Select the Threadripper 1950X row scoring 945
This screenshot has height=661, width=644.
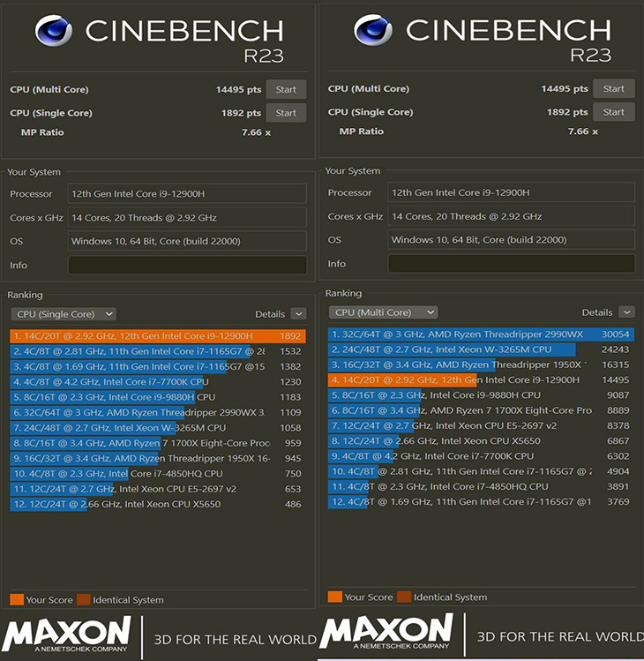158,458
